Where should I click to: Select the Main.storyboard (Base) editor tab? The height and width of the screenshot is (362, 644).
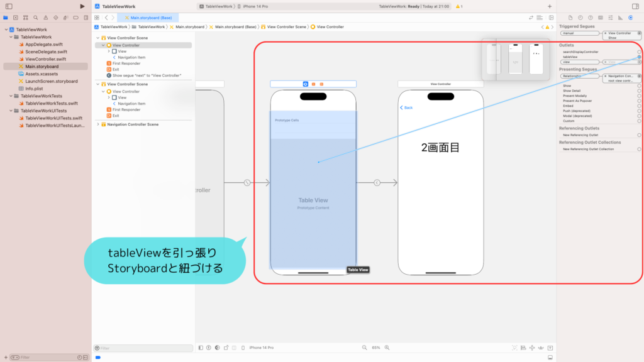click(148, 18)
